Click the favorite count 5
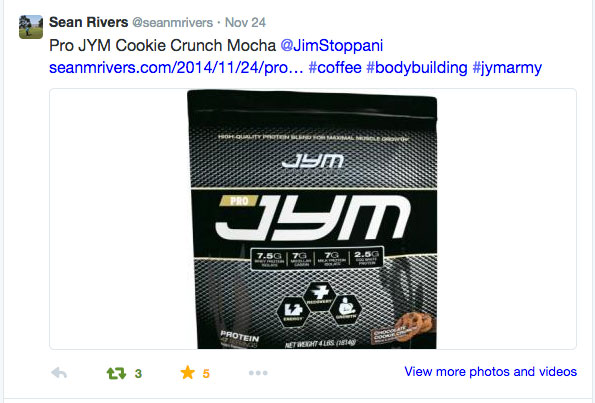The width and height of the screenshot is (595, 403). click(x=206, y=374)
